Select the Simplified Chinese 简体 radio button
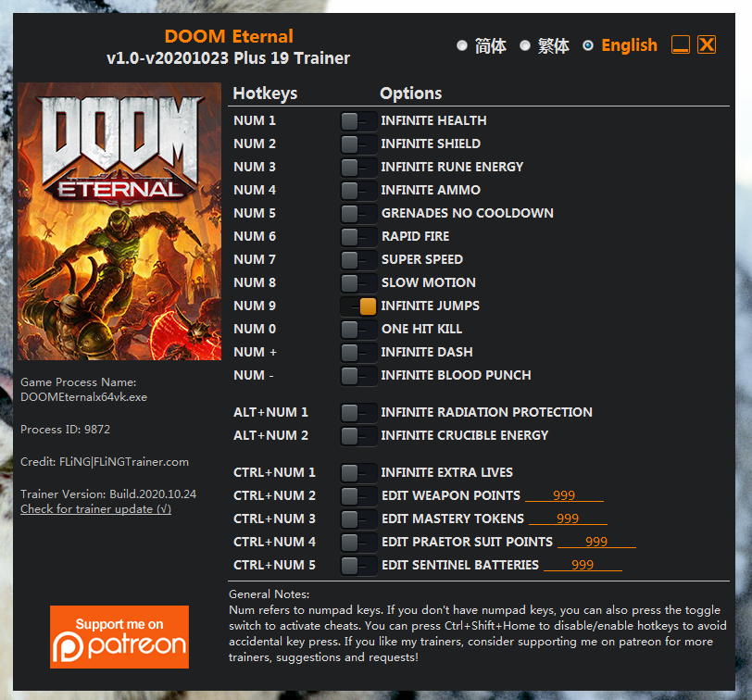Viewport: 752px width, 700px height. (x=462, y=45)
